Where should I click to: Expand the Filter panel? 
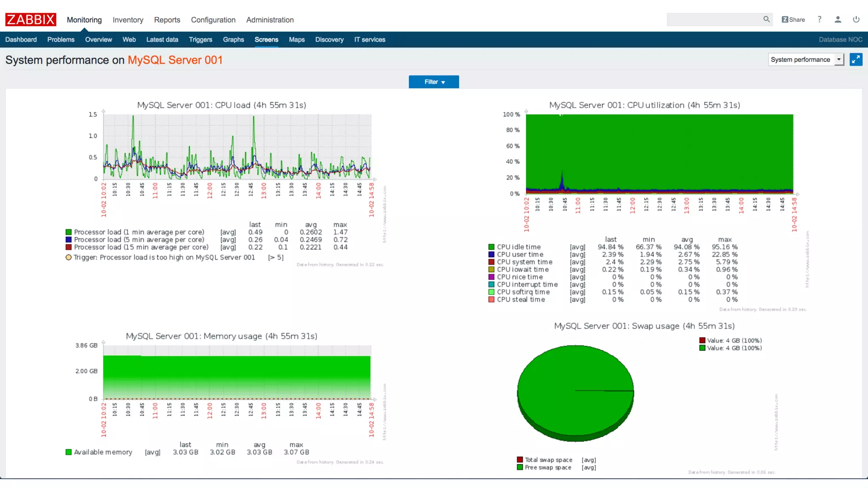434,82
